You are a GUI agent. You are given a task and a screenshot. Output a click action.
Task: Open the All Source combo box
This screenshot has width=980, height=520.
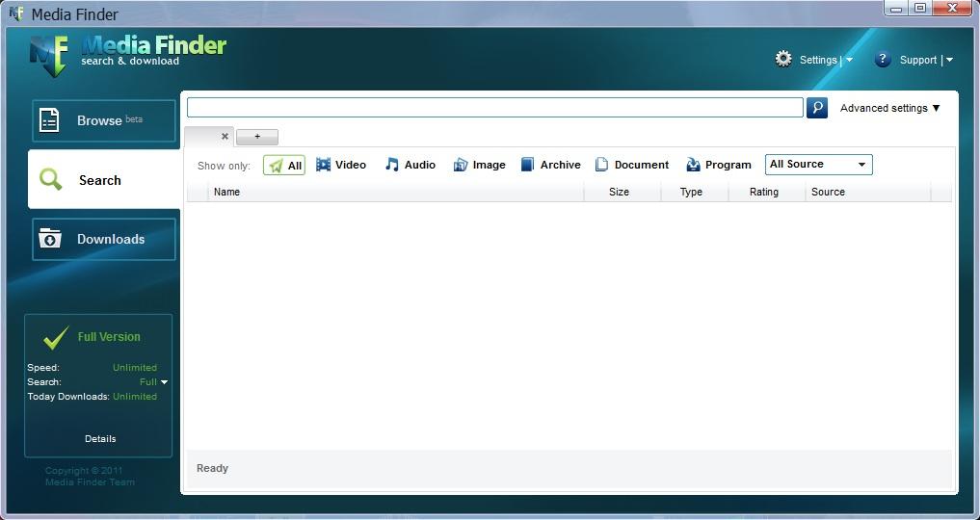(x=819, y=164)
